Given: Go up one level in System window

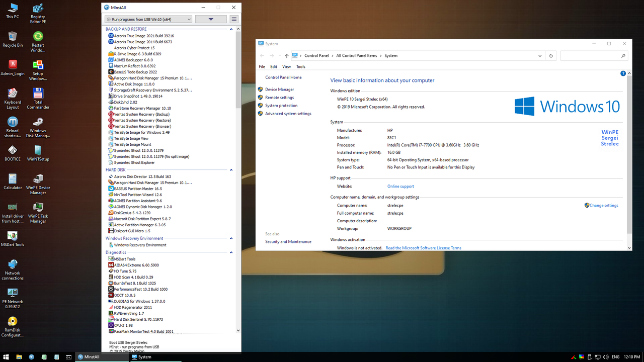Looking at the screenshot, I should click(286, 56).
